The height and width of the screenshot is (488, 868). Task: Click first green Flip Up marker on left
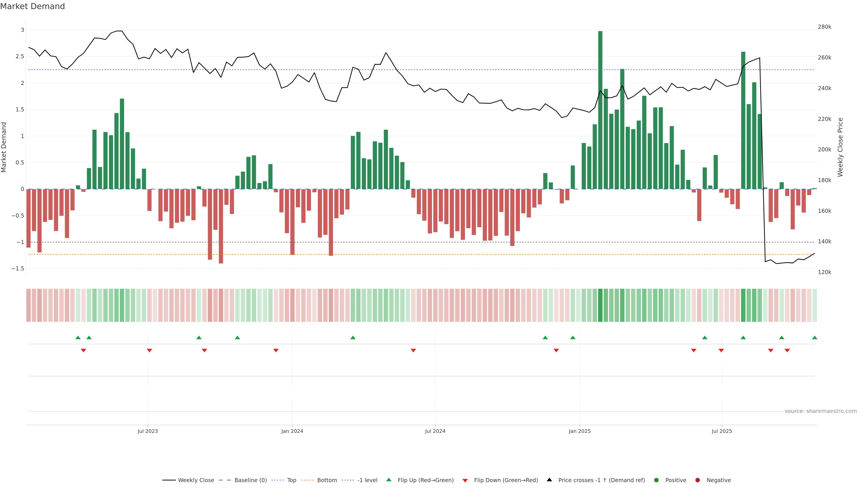[x=78, y=338]
